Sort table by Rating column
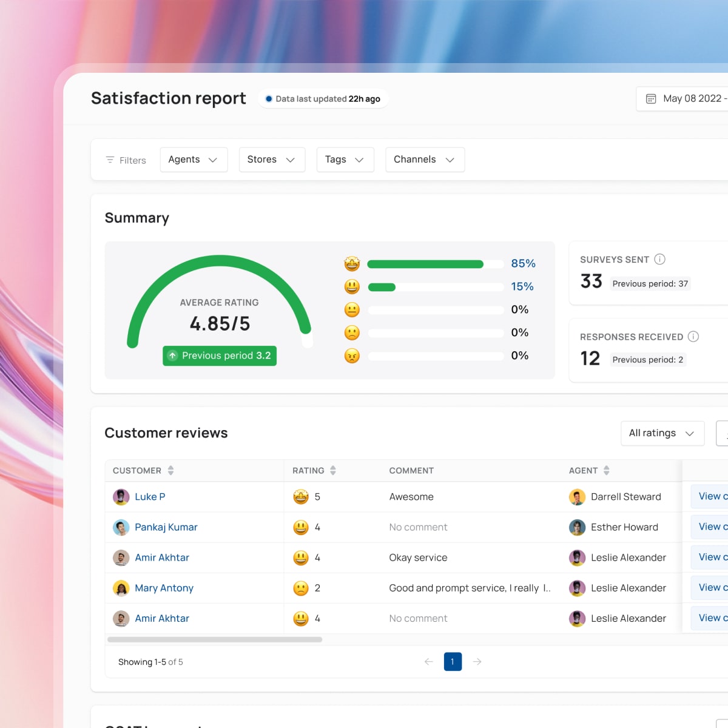728x728 pixels. pos(332,470)
